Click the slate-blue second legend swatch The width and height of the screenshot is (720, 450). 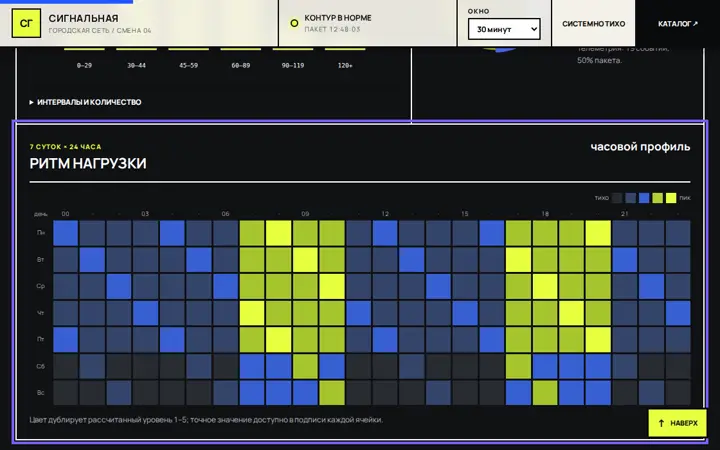pyautogui.click(x=630, y=198)
